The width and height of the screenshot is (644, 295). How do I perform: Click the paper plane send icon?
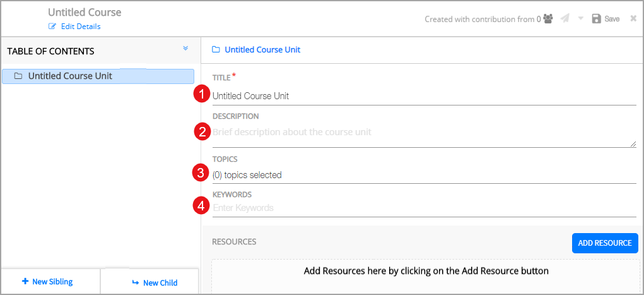tap(565, 19)
